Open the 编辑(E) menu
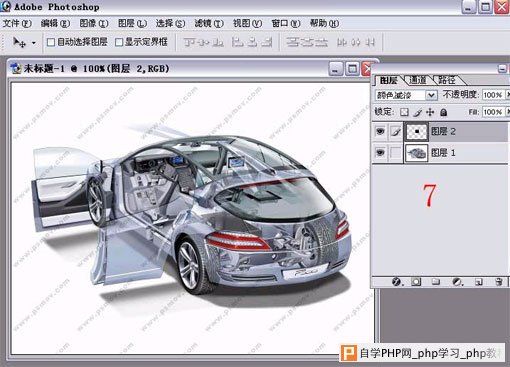This screenshot has width=510, height=367. pos(55,23)
